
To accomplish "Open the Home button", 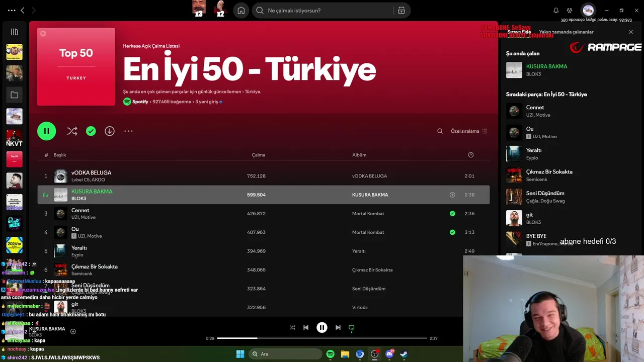I will pos(241,11).
